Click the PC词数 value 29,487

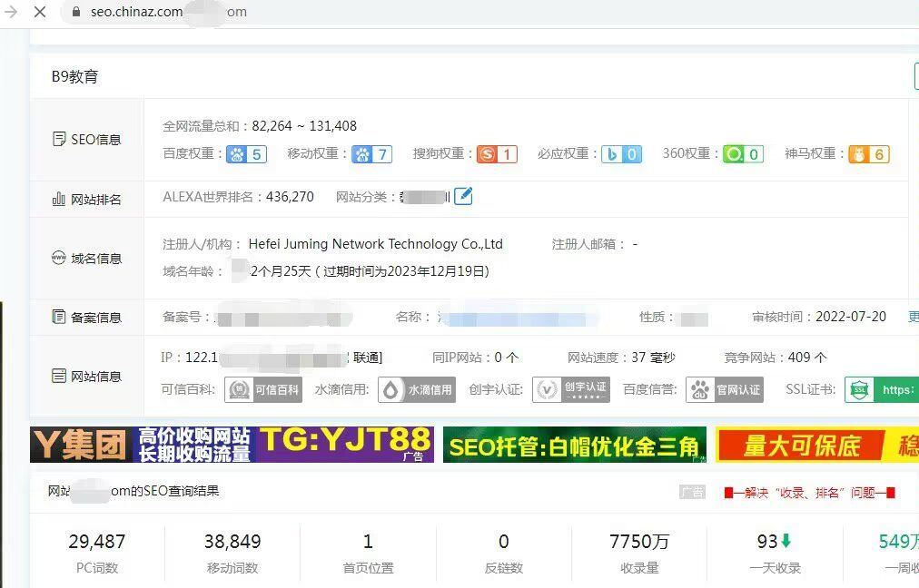pos(96,541)
